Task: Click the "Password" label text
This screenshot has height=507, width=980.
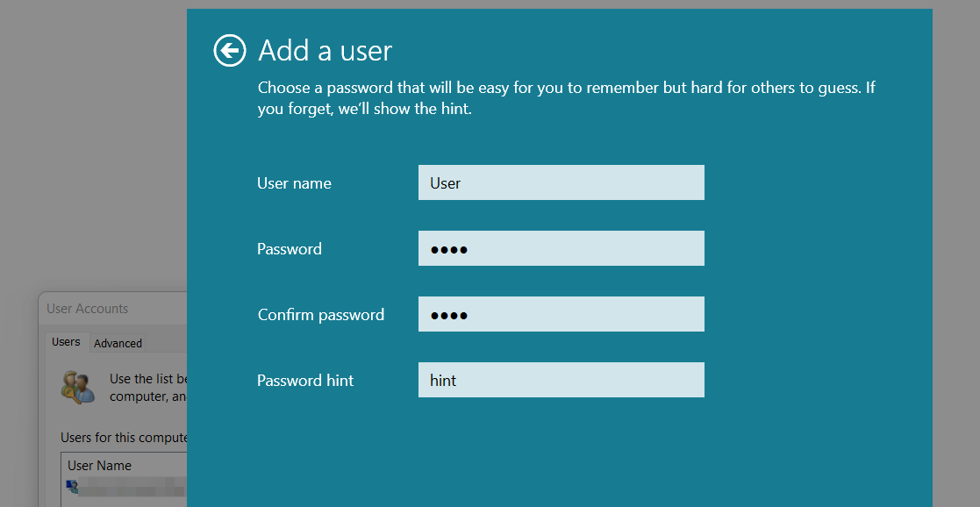Action: [x=290, y=249]
